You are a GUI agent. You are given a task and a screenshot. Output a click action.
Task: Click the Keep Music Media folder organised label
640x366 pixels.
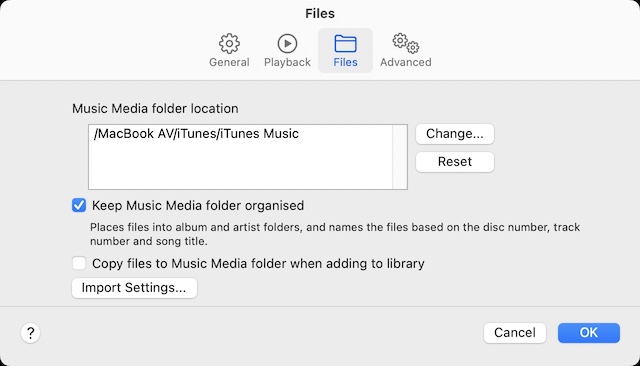tap(198, 205)
